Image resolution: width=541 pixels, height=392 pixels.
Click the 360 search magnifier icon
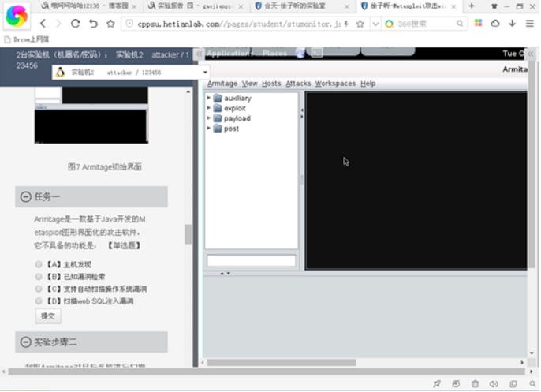460,24
